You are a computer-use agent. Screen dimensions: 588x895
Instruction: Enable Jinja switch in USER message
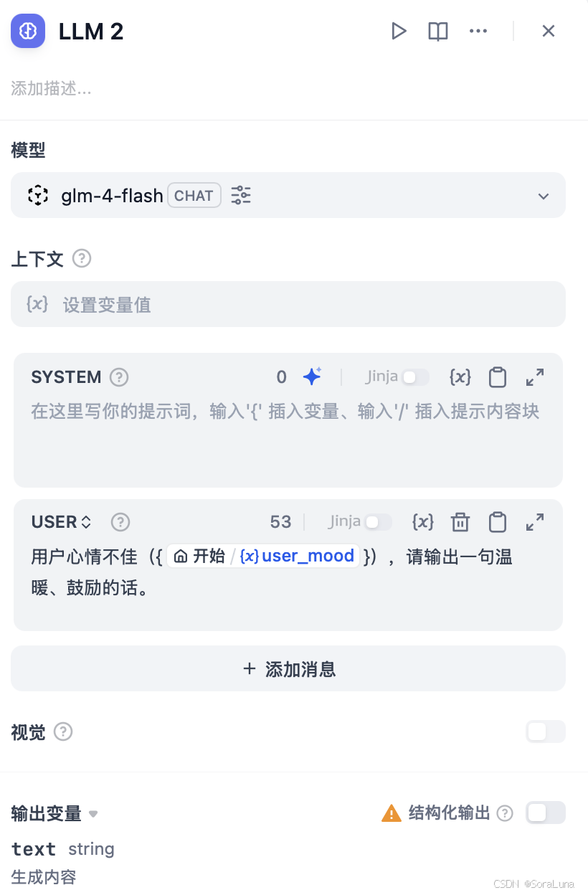click(x=378, y=522)
